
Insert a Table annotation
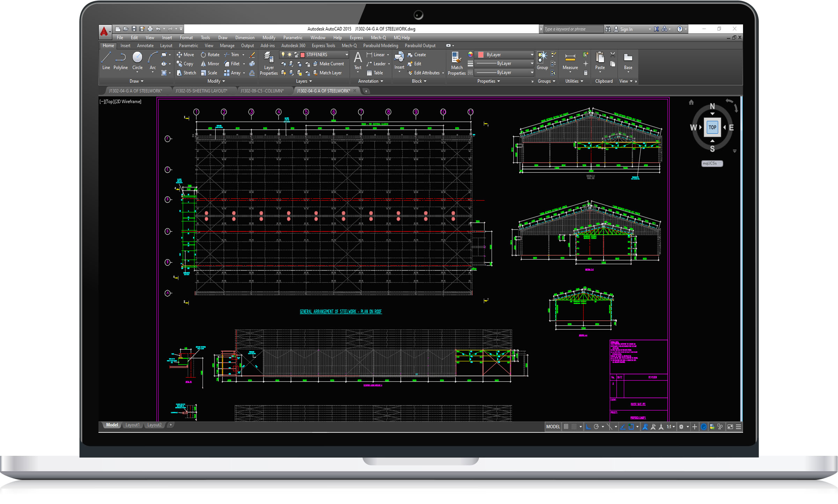click(x=375, y=73)
